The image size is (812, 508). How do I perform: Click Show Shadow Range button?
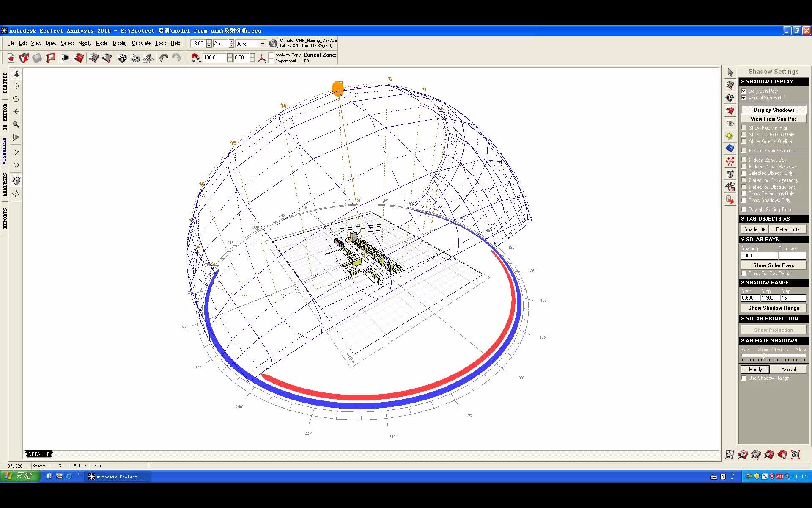coord(774,308)
